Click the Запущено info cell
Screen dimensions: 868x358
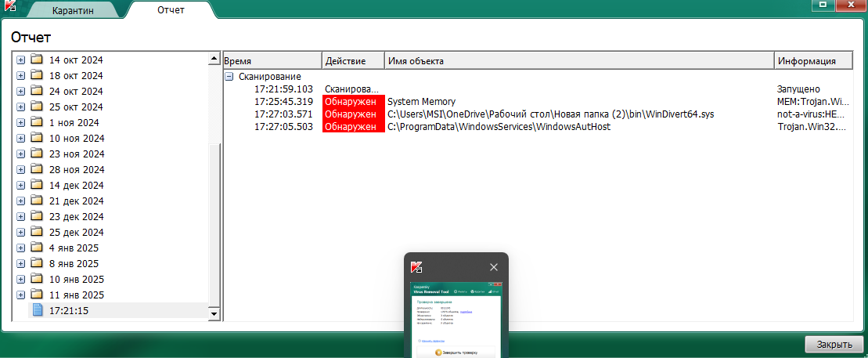pos(798,89)
